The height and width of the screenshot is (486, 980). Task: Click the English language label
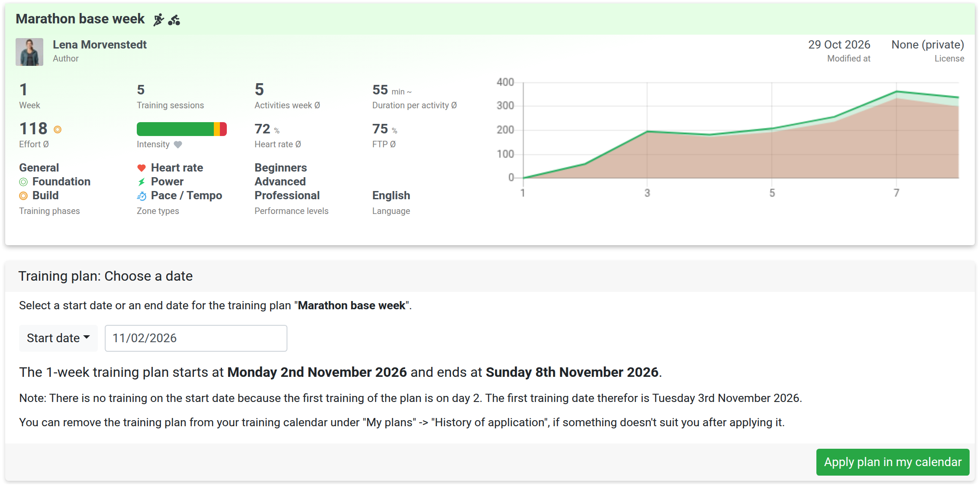tap(391, 195)
